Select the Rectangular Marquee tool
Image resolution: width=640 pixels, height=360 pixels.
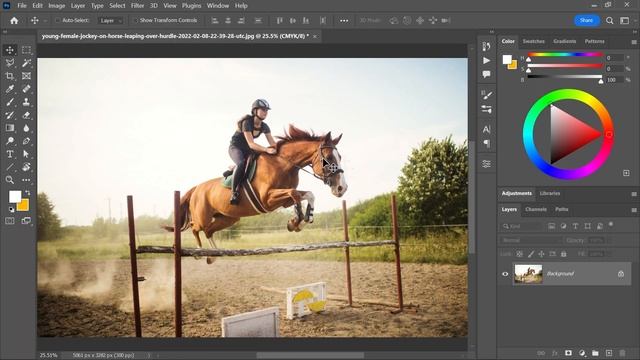(x=26, y=50)
